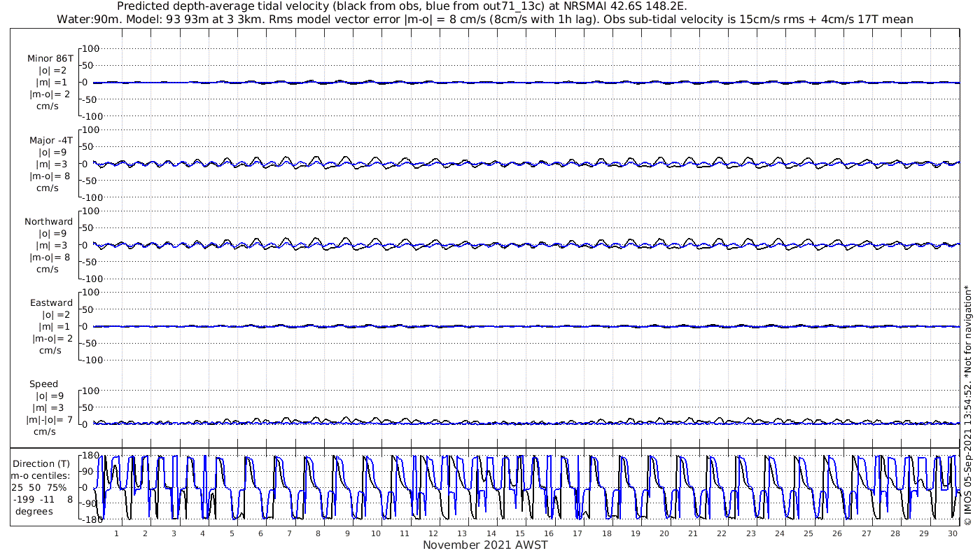Click day '9' on the date axis

(347, 533)
